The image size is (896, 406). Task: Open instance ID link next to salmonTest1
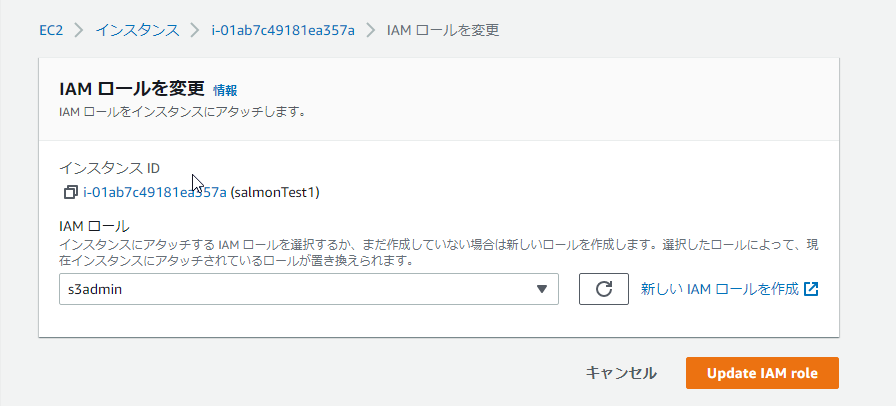[x=155, y=192]
